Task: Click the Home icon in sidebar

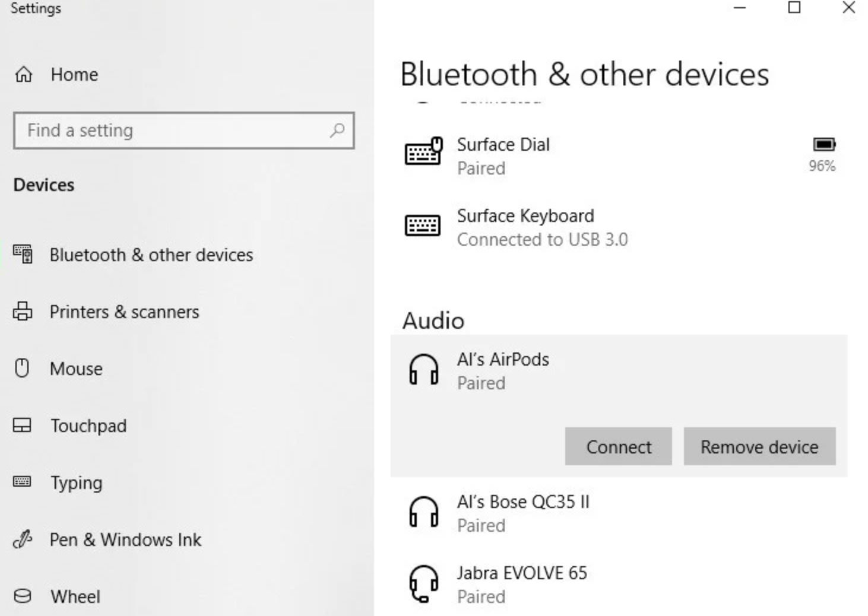Action: [x=24, y=75]
